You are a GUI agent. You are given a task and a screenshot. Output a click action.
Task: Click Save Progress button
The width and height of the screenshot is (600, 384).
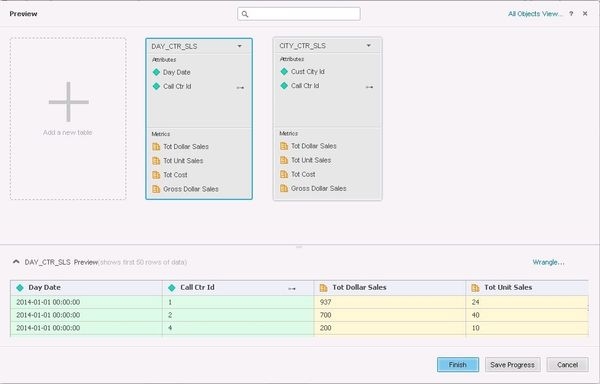(x=512, y=364)
